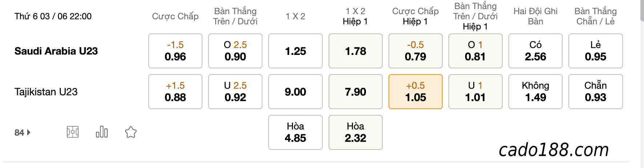644x168 pixels.
Task: Pick Over 2.5 goals at 0.90
Action: (x=235, y=51)
